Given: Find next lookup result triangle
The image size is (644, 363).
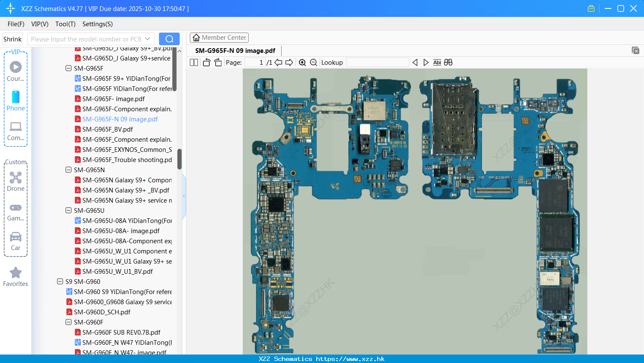Looking at the screenshot, I should (426, 63).
